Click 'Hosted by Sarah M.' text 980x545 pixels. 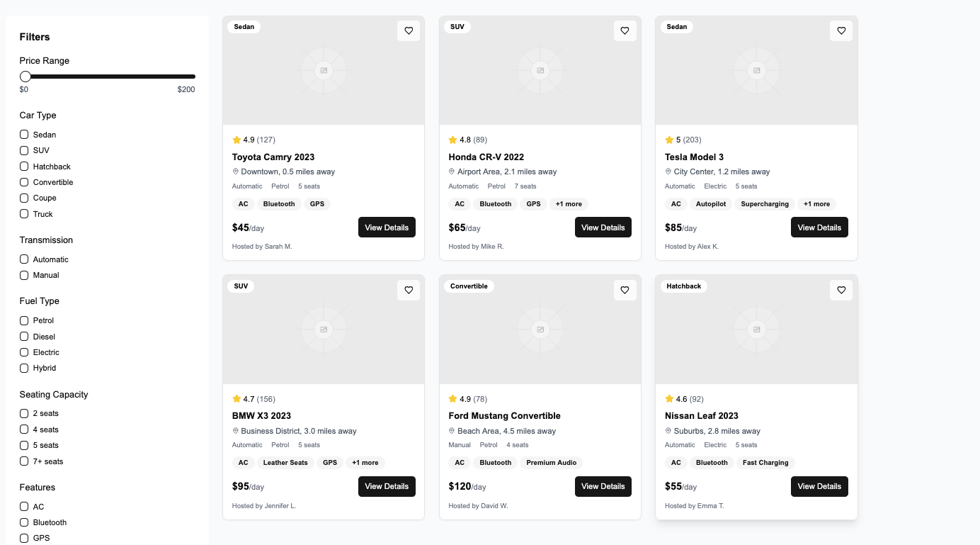coord(262,247)
